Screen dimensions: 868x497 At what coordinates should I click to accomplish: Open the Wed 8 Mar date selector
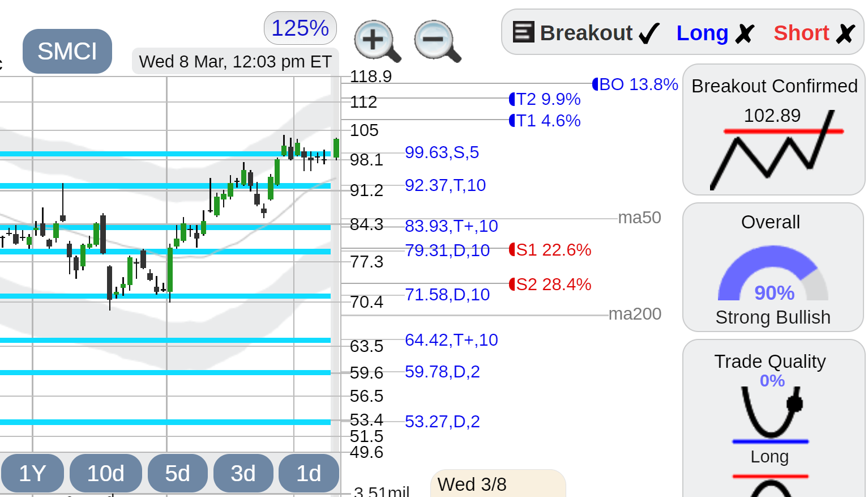pyautogui.click(x=235, y=61)
